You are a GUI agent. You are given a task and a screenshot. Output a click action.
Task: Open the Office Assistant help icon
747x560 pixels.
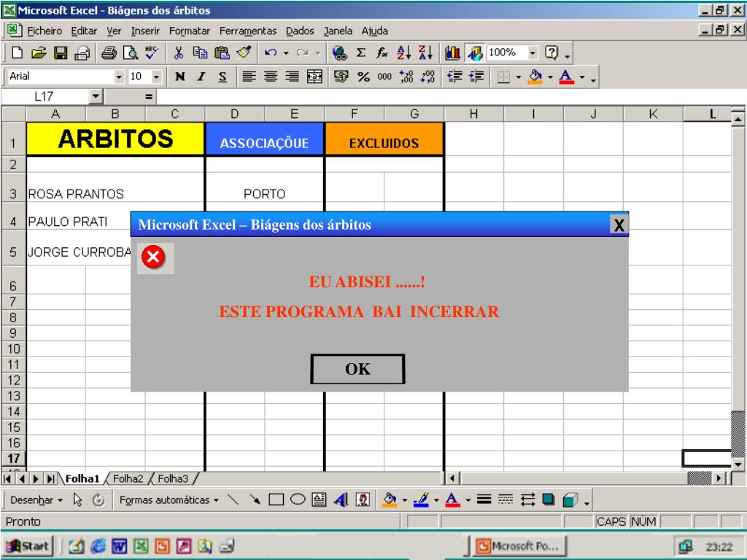tap(551, 52)
